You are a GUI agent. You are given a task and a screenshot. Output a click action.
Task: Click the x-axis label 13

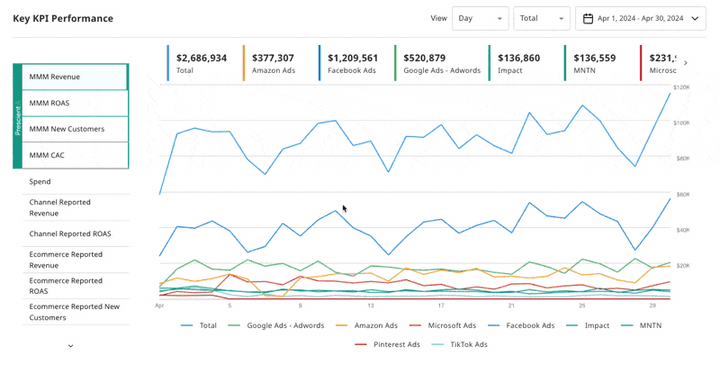pos(370,305)
